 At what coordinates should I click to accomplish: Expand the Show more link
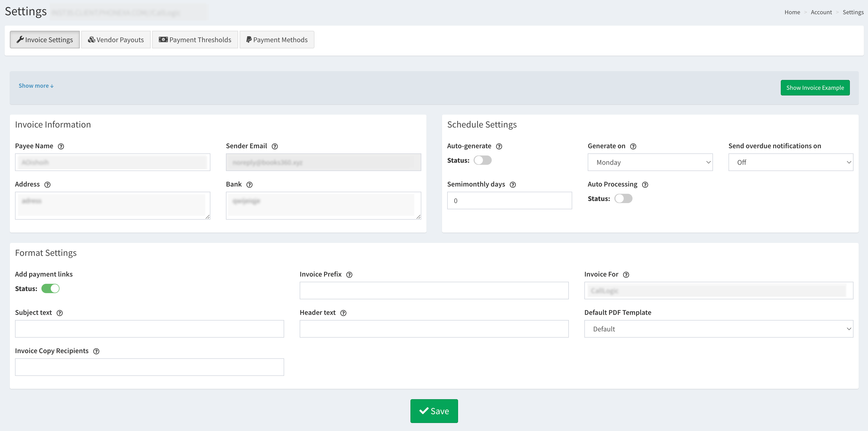coord(36,86)
